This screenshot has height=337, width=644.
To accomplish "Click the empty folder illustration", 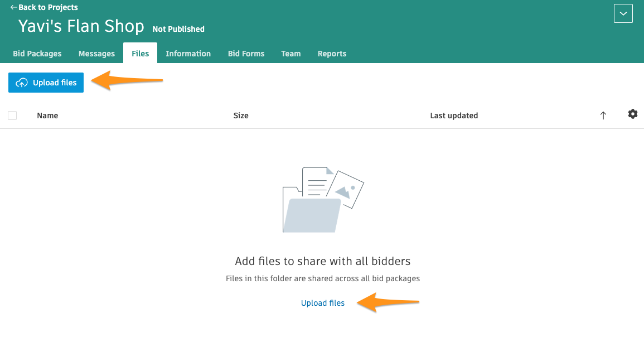I will tap(323, 200).
